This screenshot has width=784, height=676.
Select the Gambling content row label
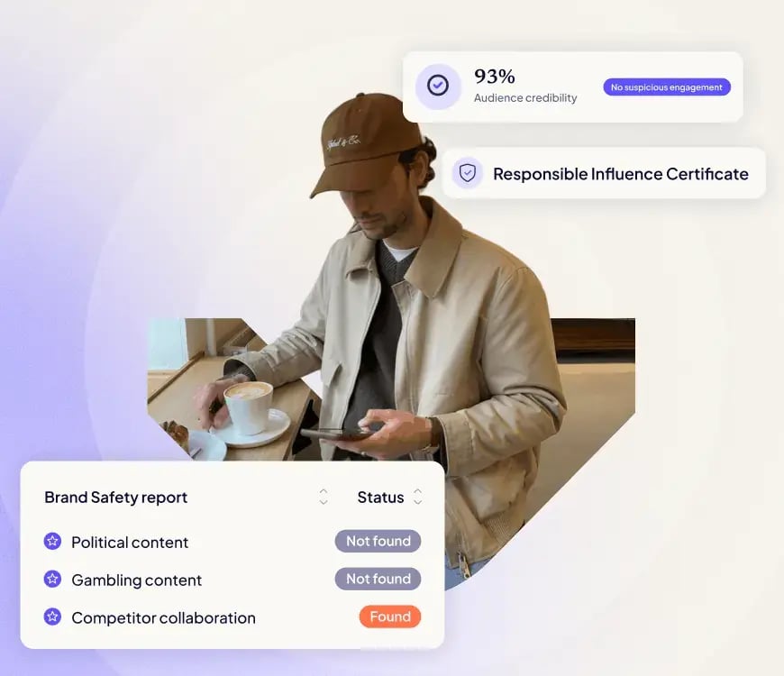[136, 580]
